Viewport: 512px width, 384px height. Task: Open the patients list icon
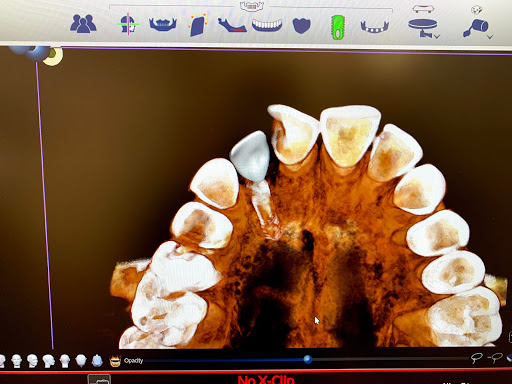83,24
